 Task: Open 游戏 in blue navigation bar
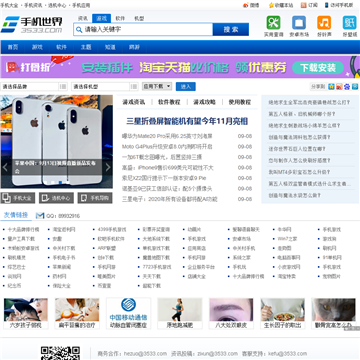[37, 47]
